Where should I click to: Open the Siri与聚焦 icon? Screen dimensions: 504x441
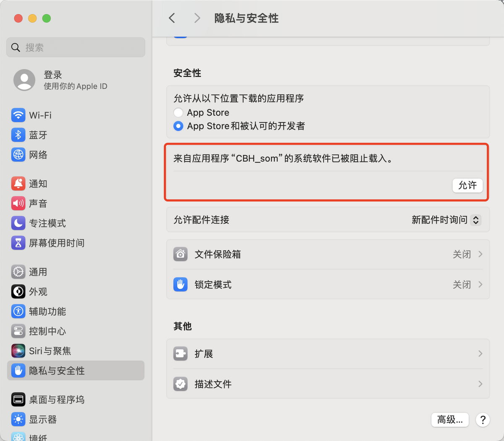pos(18,351)
